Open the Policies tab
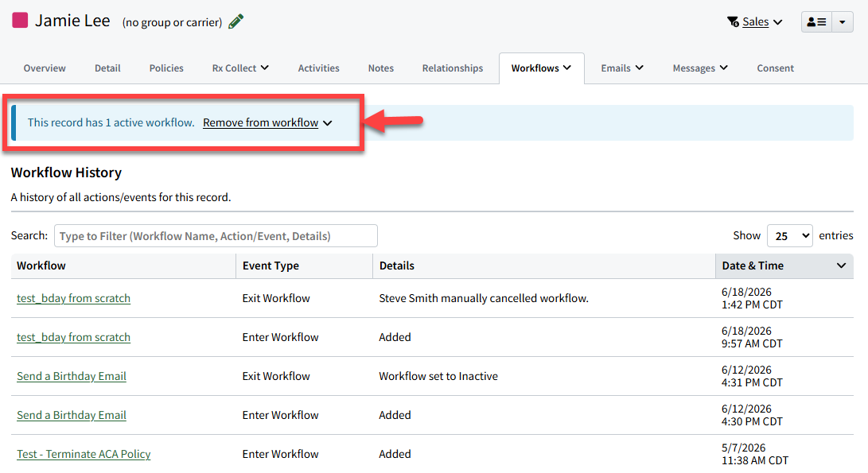Viewport: 868px width, 473px height. click(x=166, y=68)
